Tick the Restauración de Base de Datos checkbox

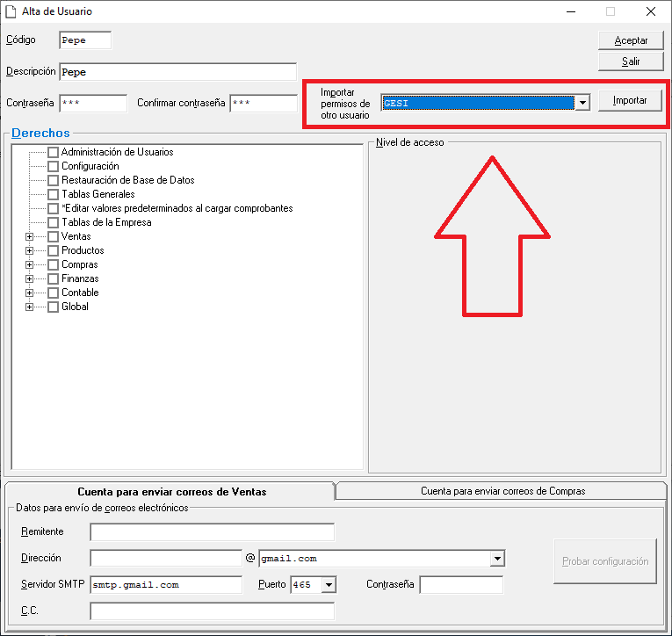click(54, 180)
